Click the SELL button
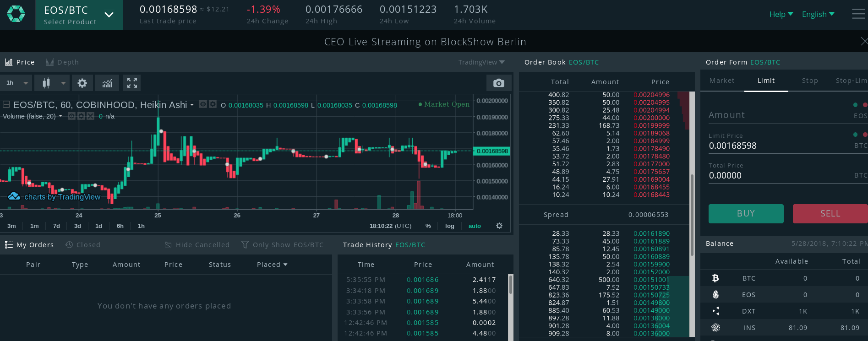Viewport: 868px width, 341px height. pos(830,214)
